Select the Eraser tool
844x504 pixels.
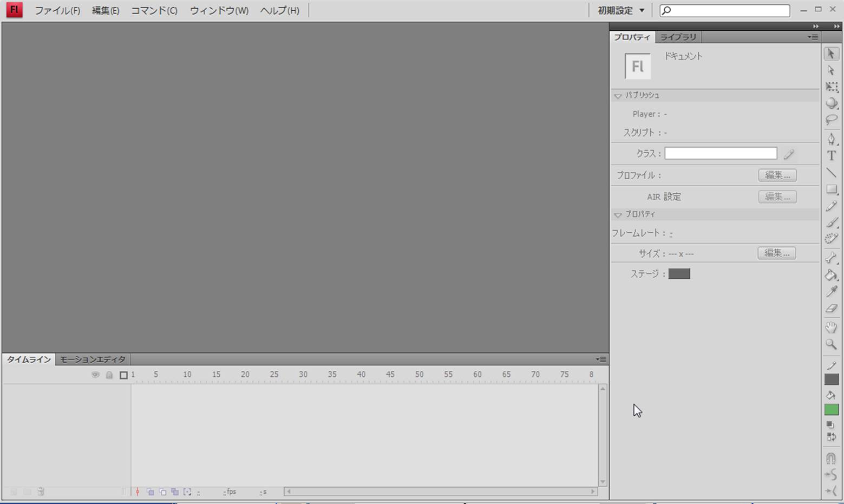[x=831, y=309]
